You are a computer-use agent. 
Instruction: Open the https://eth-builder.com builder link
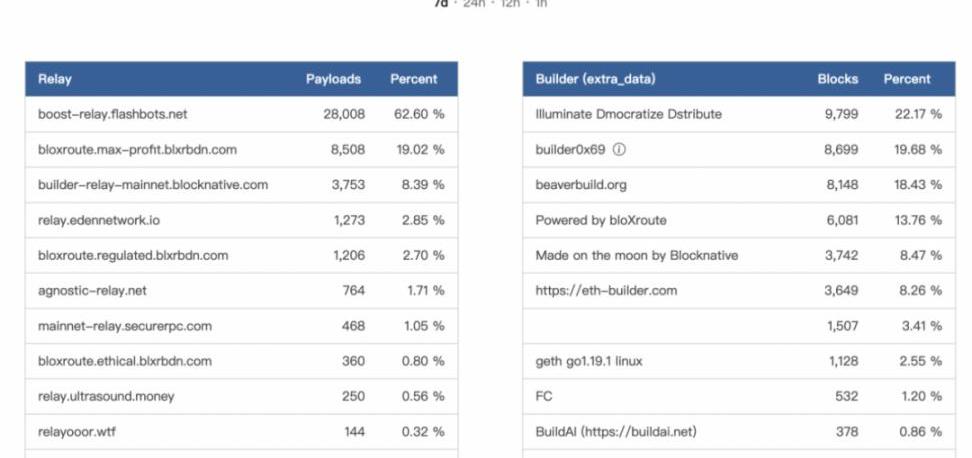pos(606,291)
